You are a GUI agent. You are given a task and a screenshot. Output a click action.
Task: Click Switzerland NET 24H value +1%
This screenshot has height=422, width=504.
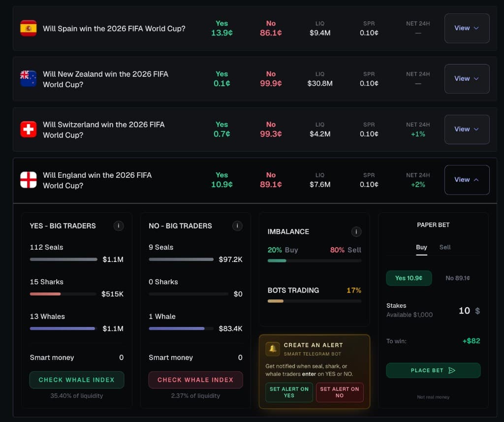(x=418, y=134)
